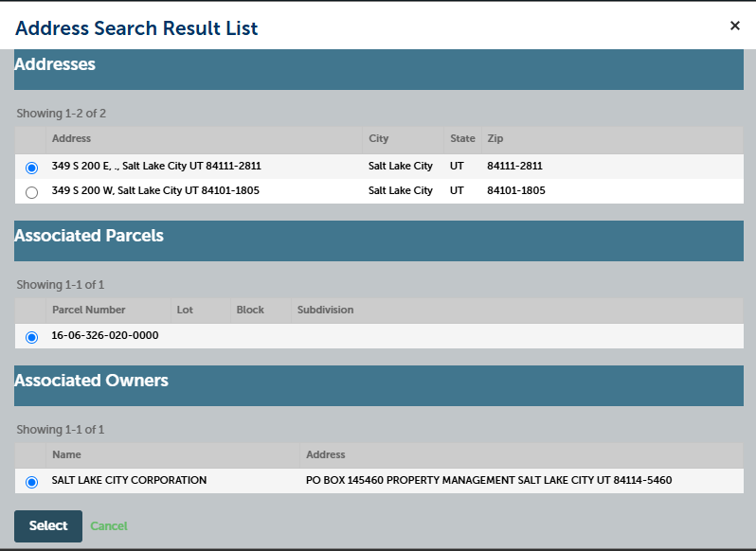Click address text 349 S 200 E, Salt Lake City
Viewport: 756px width, 551px height.
[x=156, y=167]
